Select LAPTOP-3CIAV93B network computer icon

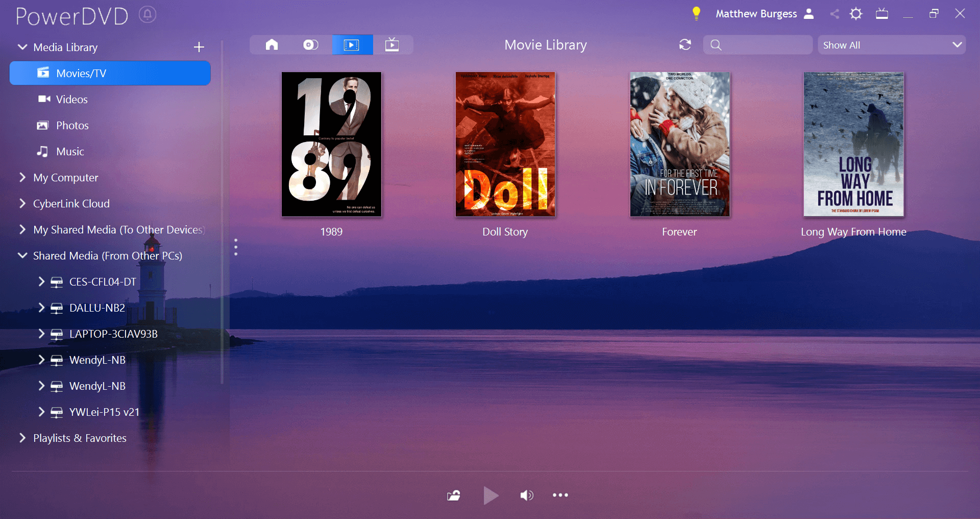pyautogui.click(x=57, y=335)
